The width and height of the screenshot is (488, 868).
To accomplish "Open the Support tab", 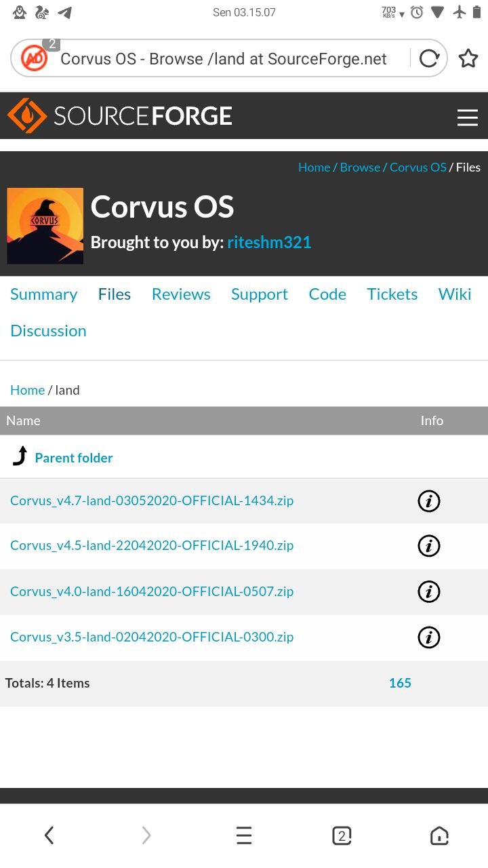I will tap(260, 294).
